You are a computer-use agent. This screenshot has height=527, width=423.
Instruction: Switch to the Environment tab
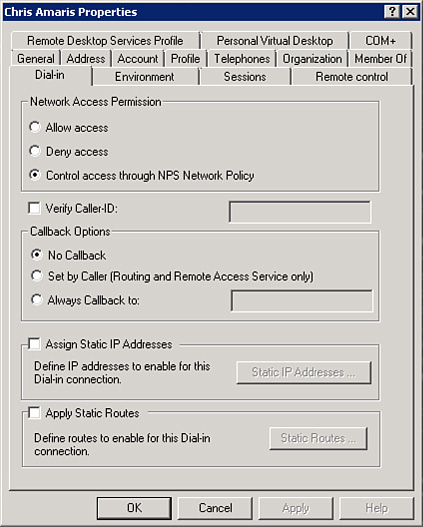[145, 77]
